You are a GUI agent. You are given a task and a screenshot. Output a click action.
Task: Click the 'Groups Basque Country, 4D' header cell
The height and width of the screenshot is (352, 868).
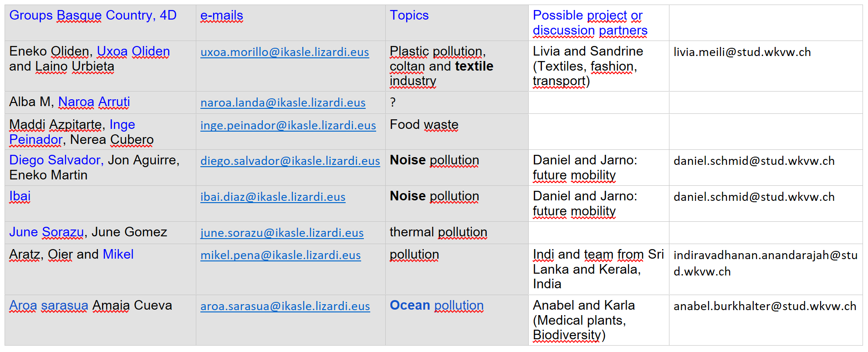point(92,15)
